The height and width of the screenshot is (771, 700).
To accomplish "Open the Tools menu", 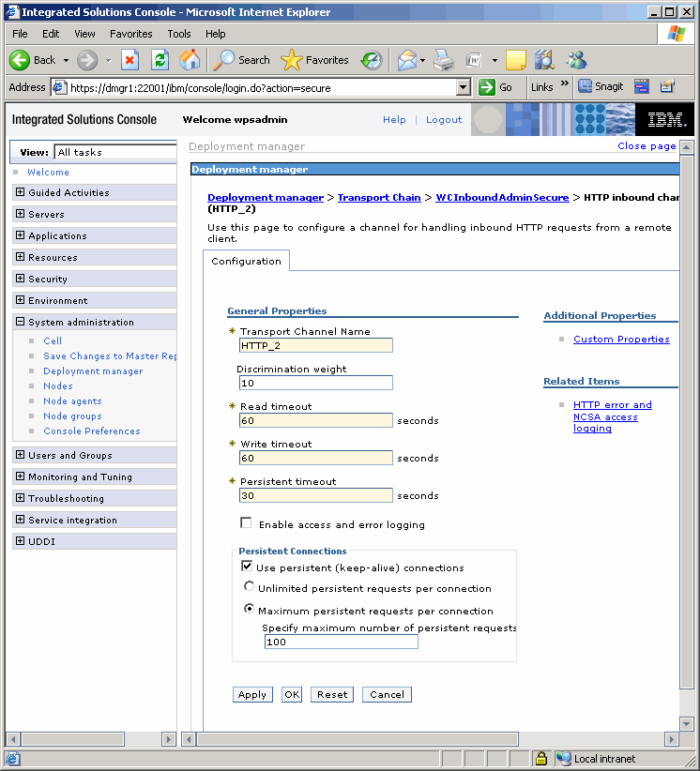I will [x=178, y=34].
